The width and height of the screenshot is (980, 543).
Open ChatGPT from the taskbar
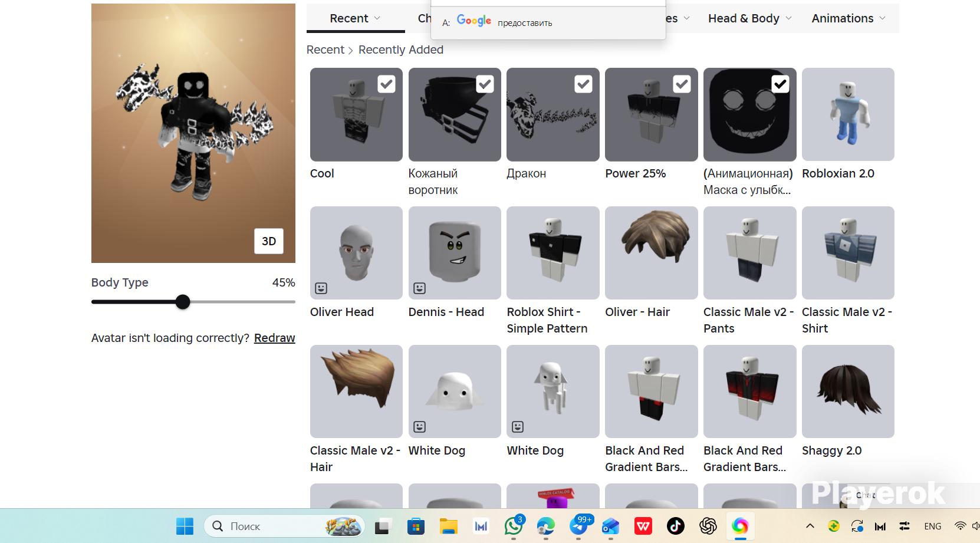pyautogui.click(x=708, y=526)
